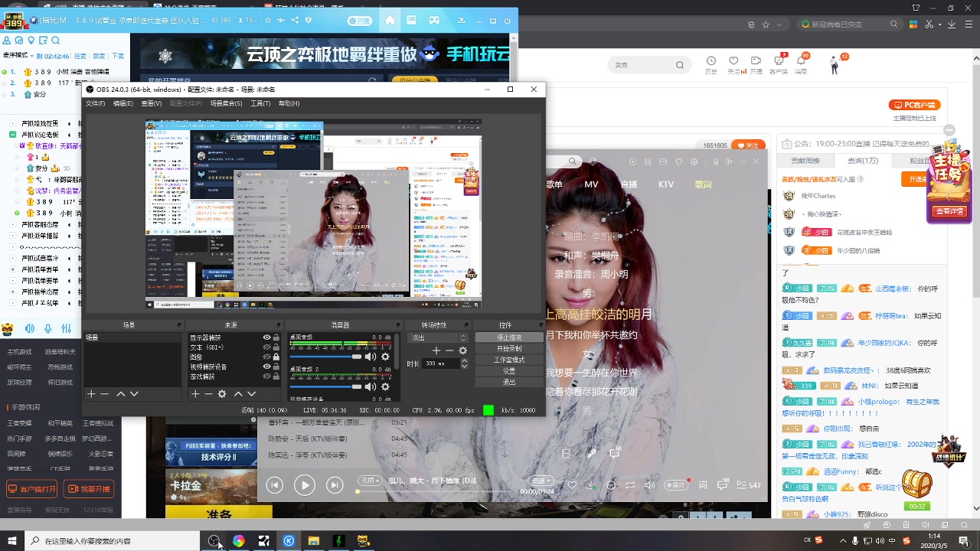Mute 桌面音频 speaker icon in OBS mixer
Viewport: 980px width, 551px height.
pyautogui.click(x=371, y=357)
